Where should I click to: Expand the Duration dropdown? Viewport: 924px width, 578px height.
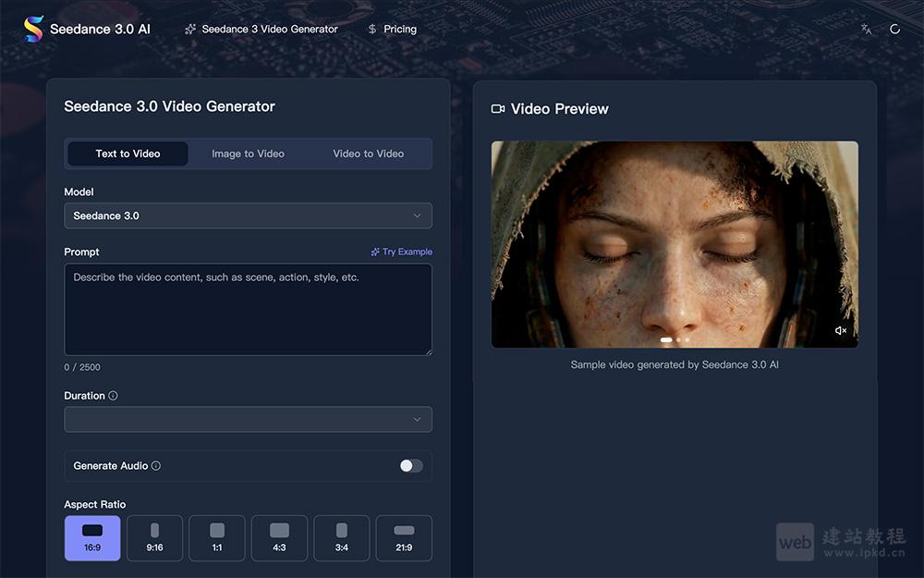click(248, 419)
